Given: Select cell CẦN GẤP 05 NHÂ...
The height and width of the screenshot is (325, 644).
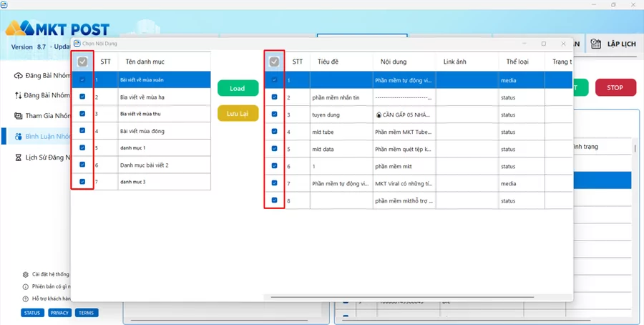Looking at the screenshot, I should (404, 115).
